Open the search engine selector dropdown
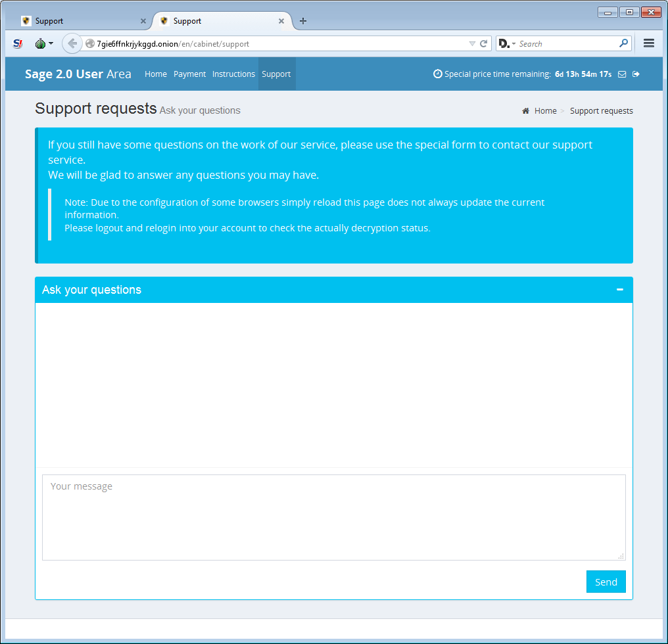The width and height of the screenshot is (668, 644). tap(507, 44)
